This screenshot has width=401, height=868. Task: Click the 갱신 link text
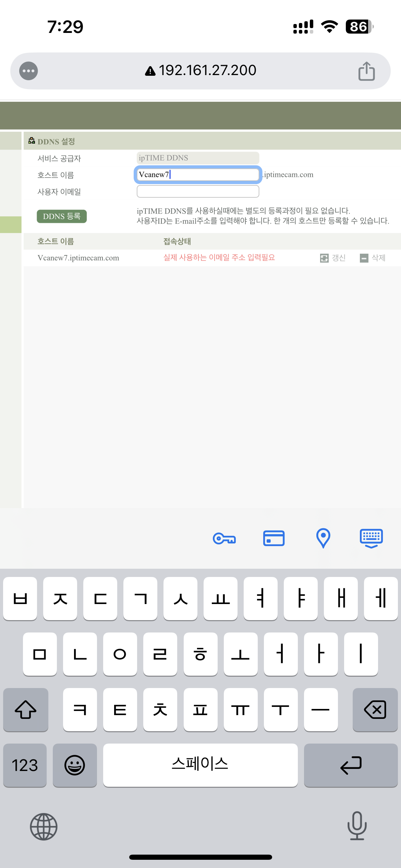(339, 258)
